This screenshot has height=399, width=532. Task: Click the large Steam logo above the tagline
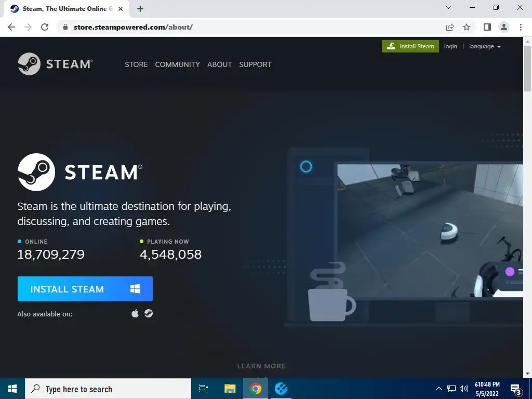tap(80, 172)
